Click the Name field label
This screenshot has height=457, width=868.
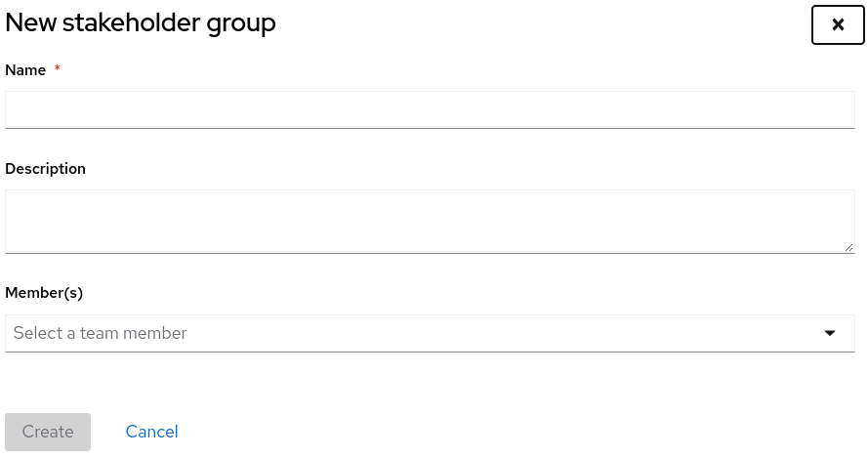pos(25,70)
